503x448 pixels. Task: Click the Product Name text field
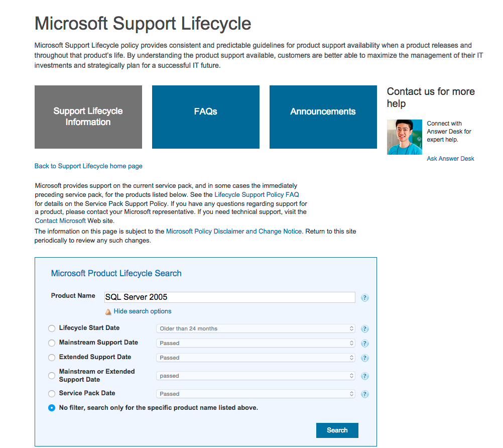point(230,297)
